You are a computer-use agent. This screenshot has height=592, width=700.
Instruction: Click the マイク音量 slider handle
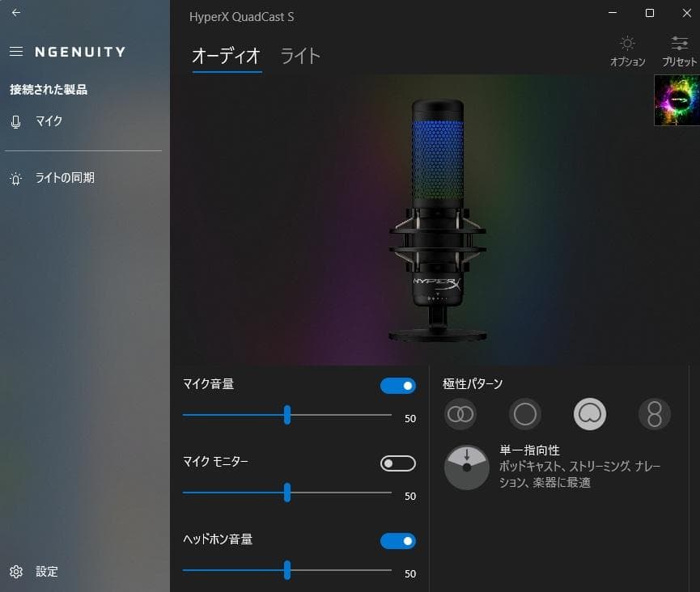click(x=287, y=415)
